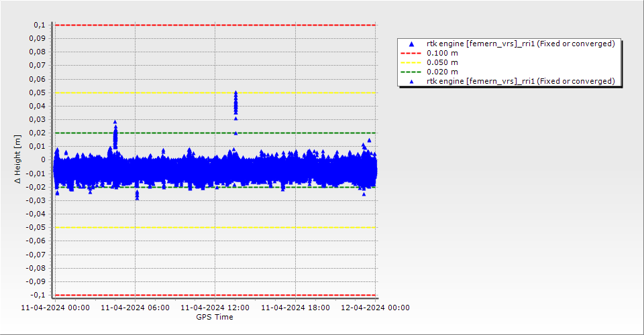Select the 0.020 m legend label
This screenshot has width=644, height=335.
[x=443, y=72]
